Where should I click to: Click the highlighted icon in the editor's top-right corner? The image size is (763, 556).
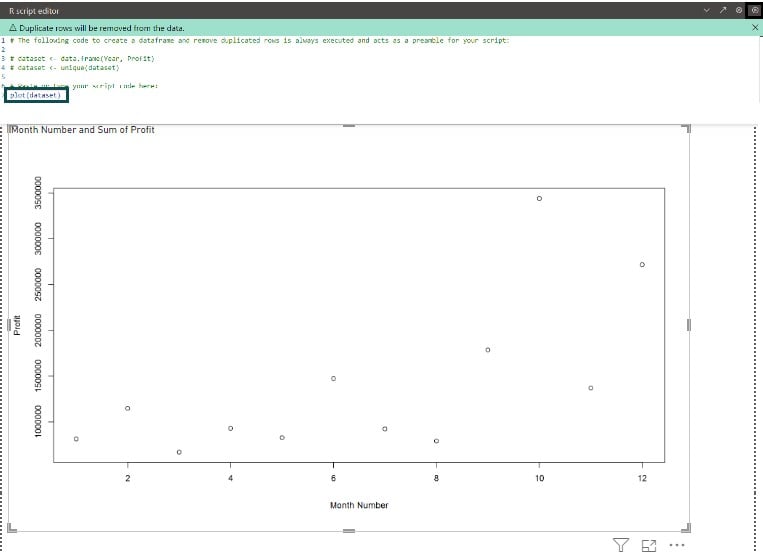pyautogui.click(x=755, y=10)
